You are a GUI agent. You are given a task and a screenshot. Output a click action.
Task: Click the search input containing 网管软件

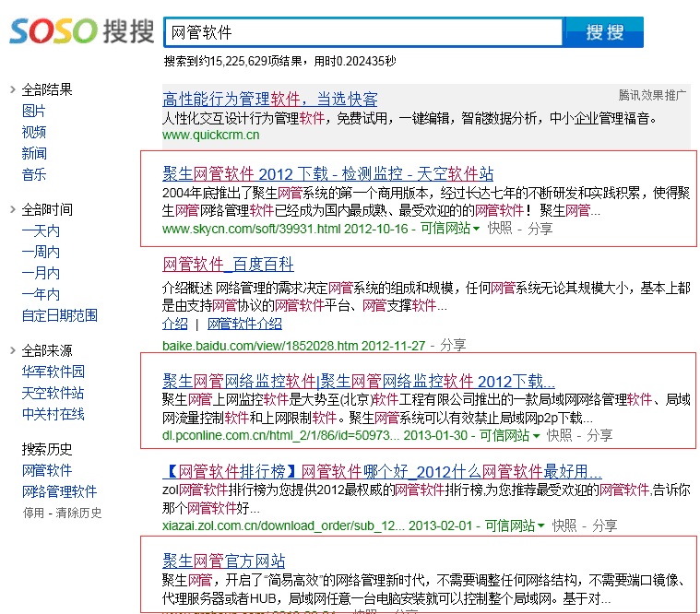[364, 32]
